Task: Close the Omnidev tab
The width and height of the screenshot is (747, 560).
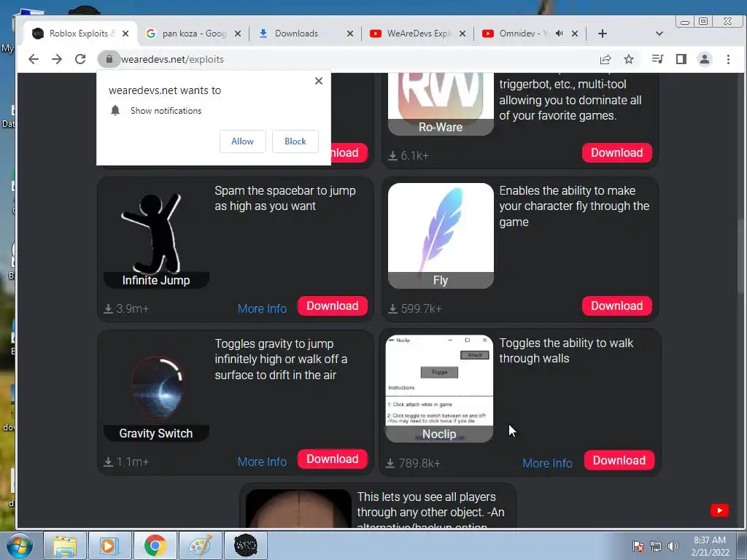Action: tap(575, 34)
